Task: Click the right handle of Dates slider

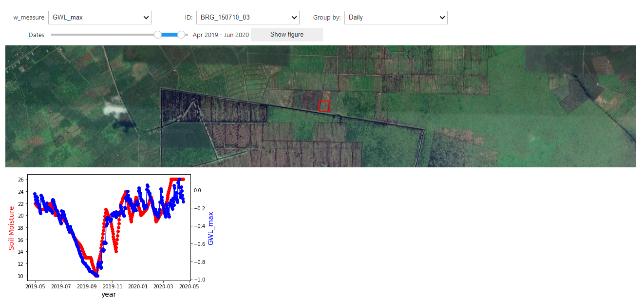Action: point(181,35)
